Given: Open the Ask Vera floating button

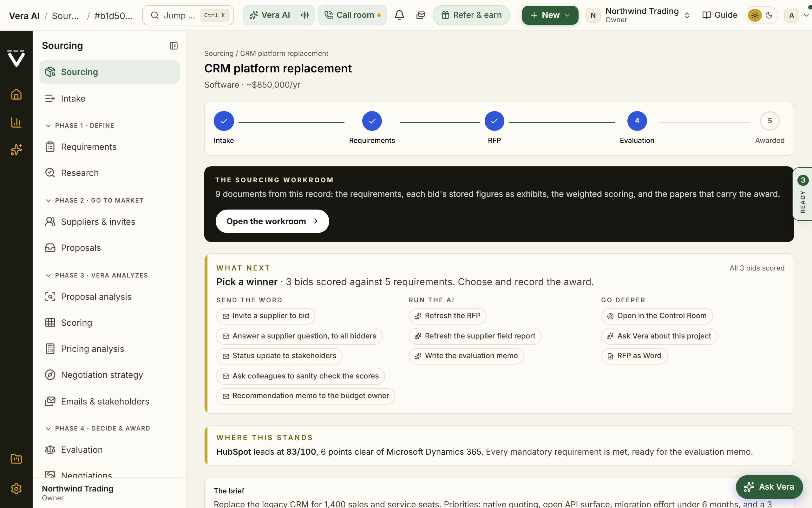Looking at the screenshot, I should pos(769,487).
